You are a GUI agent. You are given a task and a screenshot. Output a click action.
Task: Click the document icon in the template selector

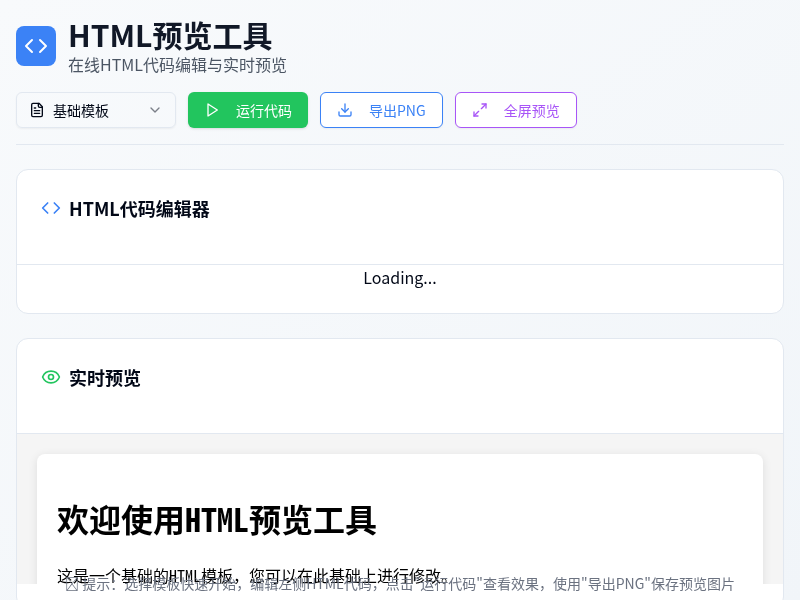35,110
